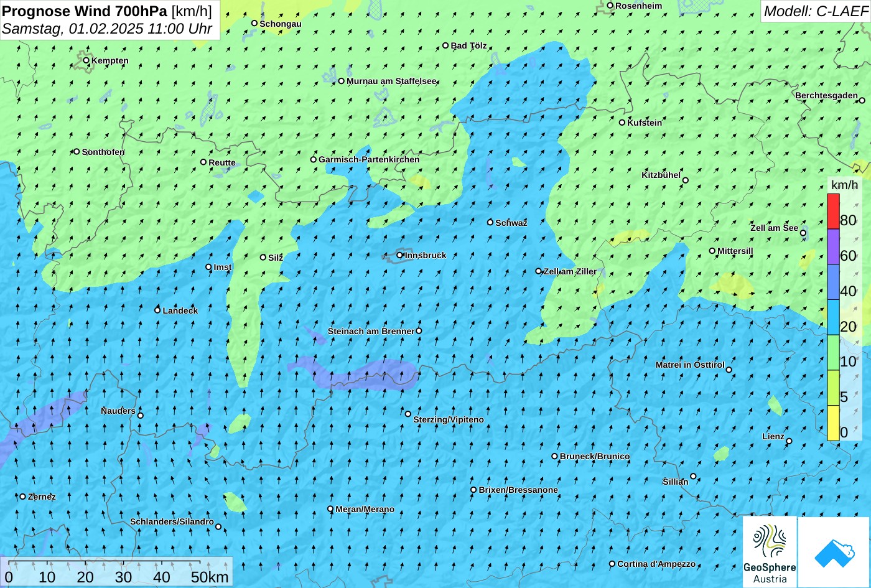Click the Zell am See marker

tap(803, 233)
